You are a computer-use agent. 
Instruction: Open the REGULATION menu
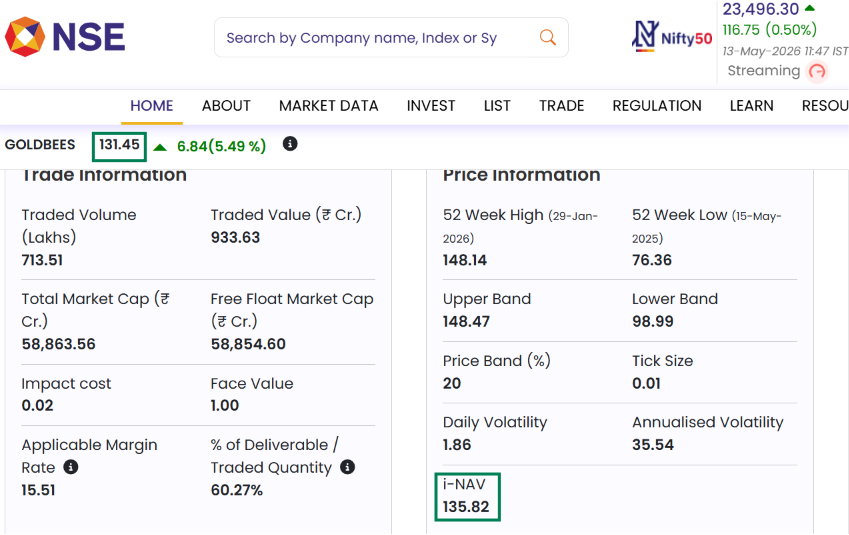[x=657, y=106]
